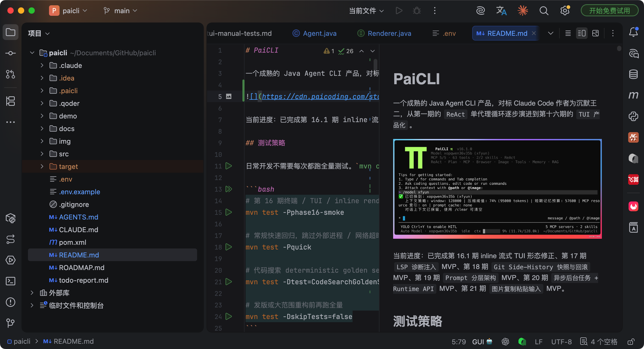Image resolution: width=644 pixels, height=349 pixels.
Task: Open the Pull Requests tool window
Action: pyautogui.click(x=11, y=74)
